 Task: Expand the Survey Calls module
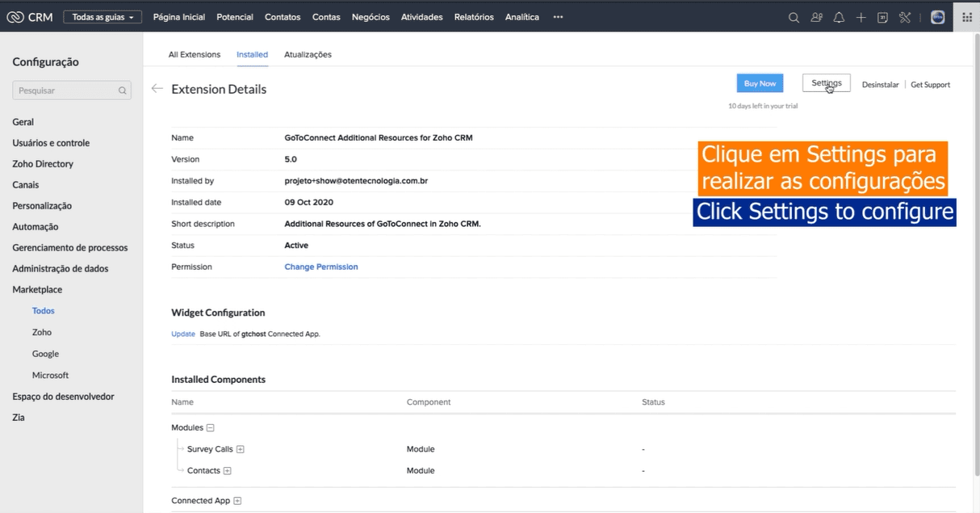point(241,449)
